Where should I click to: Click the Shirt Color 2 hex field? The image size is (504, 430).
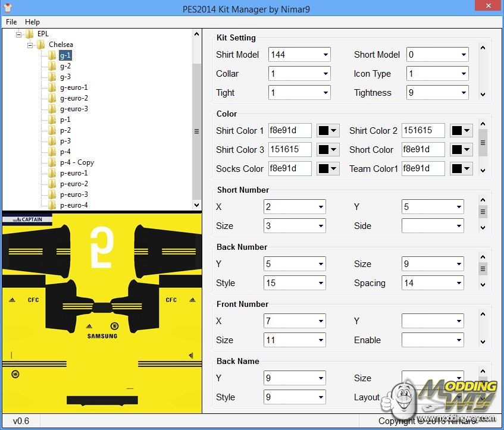point(422,131)
